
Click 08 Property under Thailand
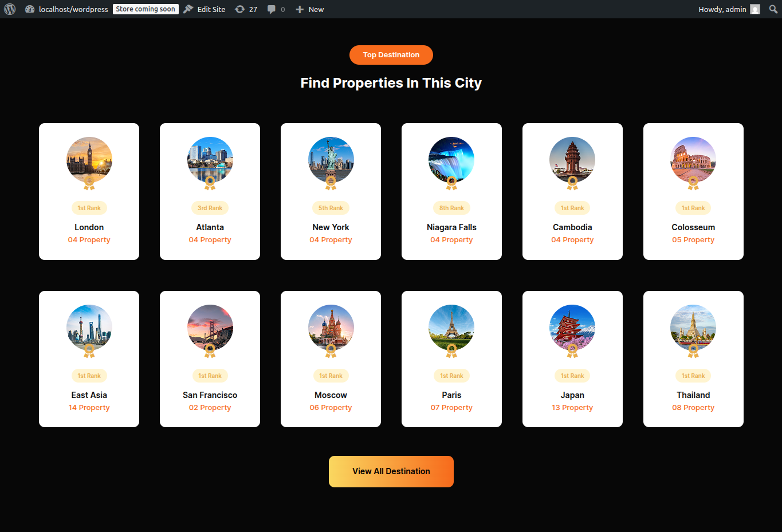tap(693, 408)
